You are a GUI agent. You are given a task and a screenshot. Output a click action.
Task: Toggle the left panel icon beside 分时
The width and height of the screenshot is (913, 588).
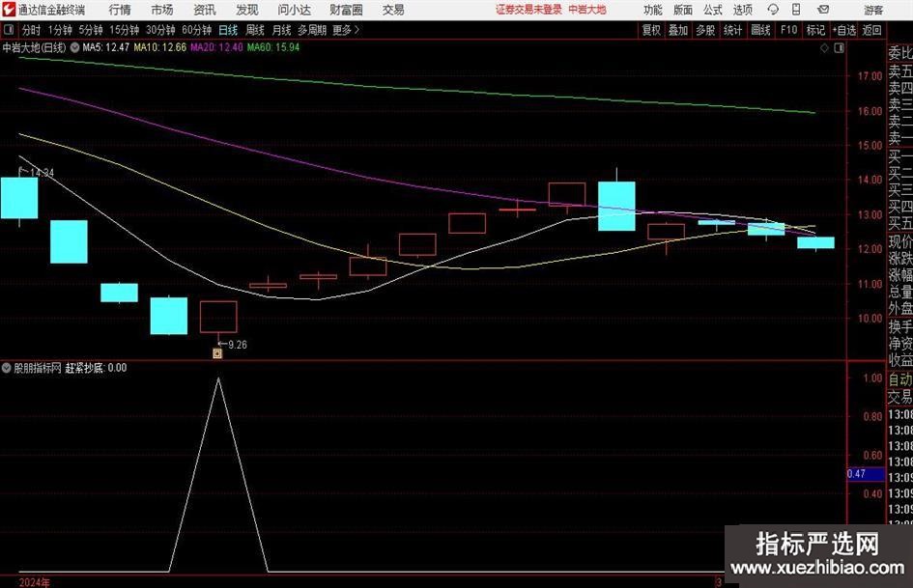pyautogui.click(x=9, y=30)
